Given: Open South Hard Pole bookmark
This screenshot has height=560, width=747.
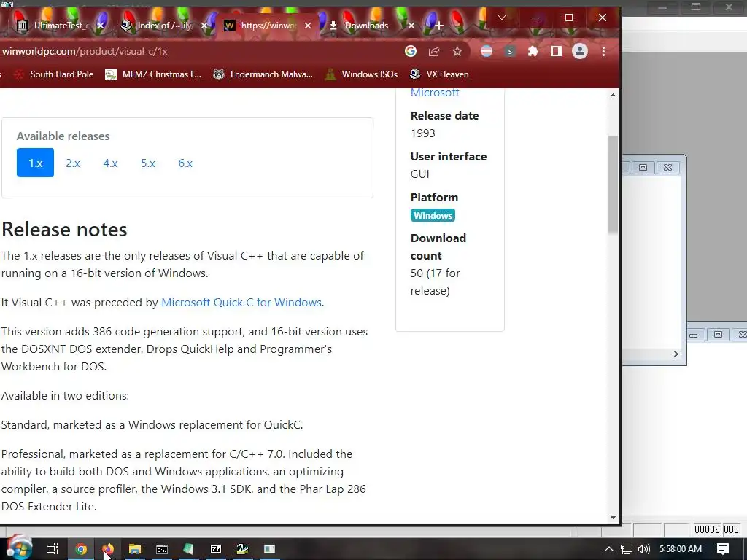Looking at the screenshot, I should click(53, 74).
